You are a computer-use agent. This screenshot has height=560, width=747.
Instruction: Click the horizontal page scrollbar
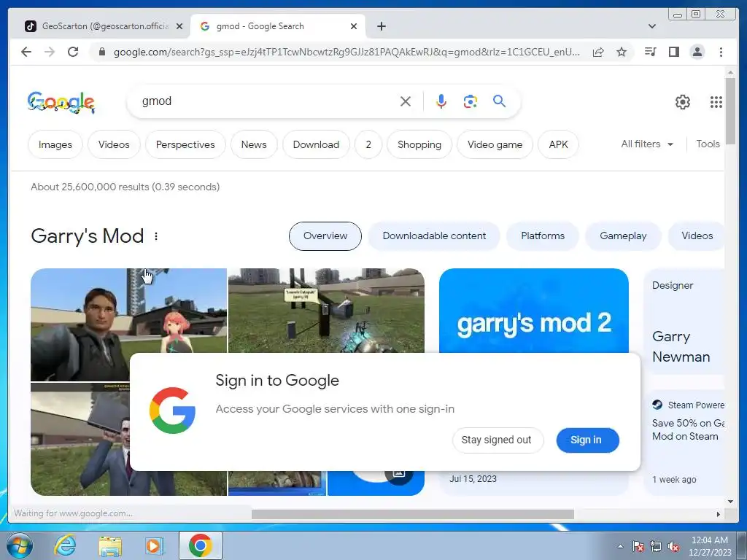[413, 514]
